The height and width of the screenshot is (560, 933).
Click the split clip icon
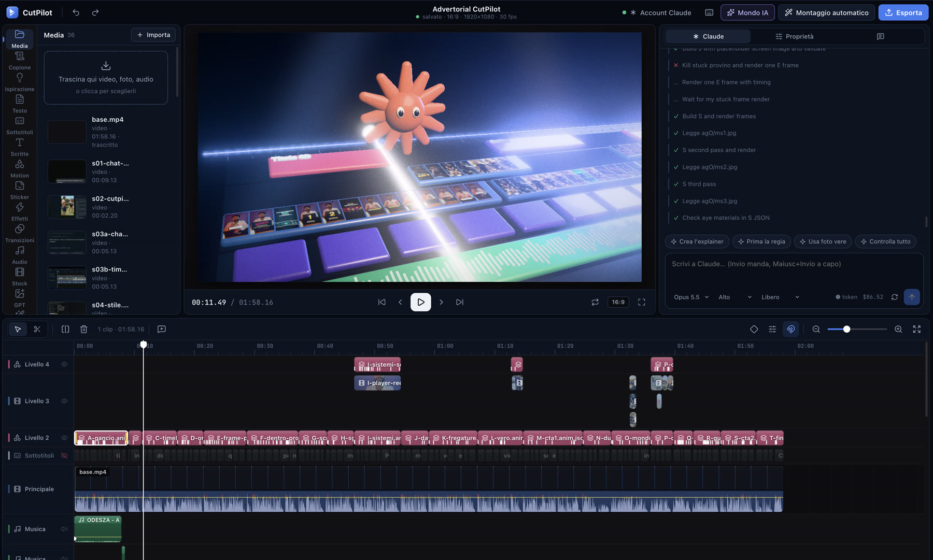click(x=65, y=329)
